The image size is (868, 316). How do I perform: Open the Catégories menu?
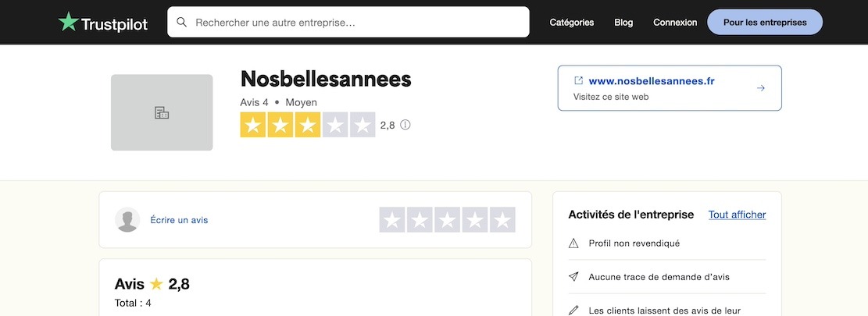point(572,23)
